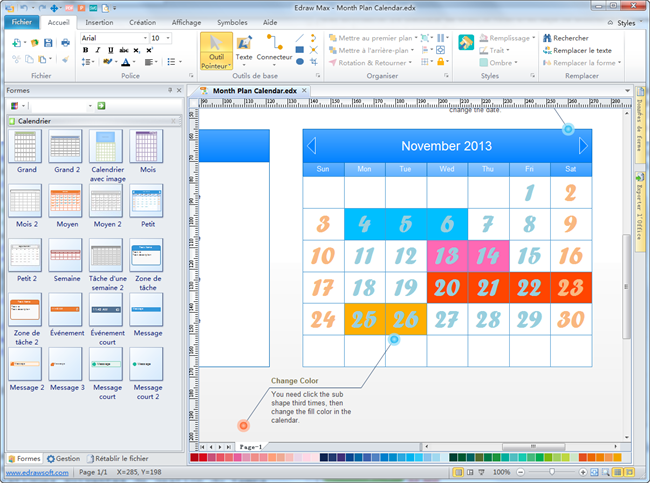
Task: Toggle superscript formatting
Action: (x=149, y=50)
